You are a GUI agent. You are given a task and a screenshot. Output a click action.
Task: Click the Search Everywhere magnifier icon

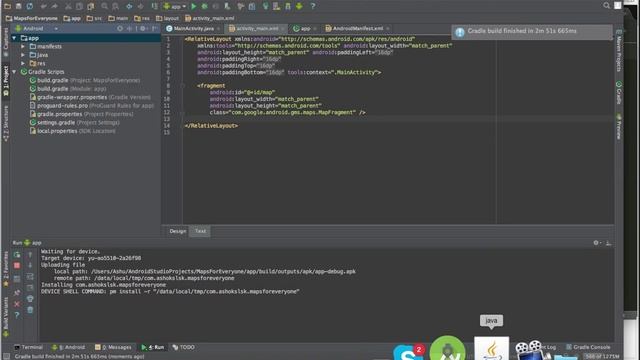point(607,5)
